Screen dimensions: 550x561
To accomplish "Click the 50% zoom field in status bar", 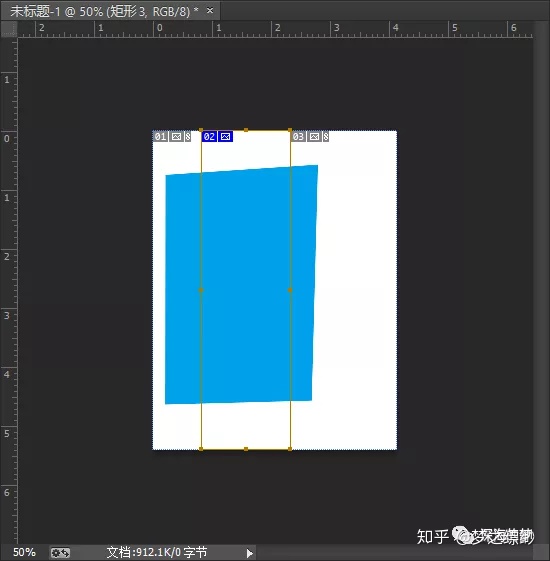I will point(24,552).
